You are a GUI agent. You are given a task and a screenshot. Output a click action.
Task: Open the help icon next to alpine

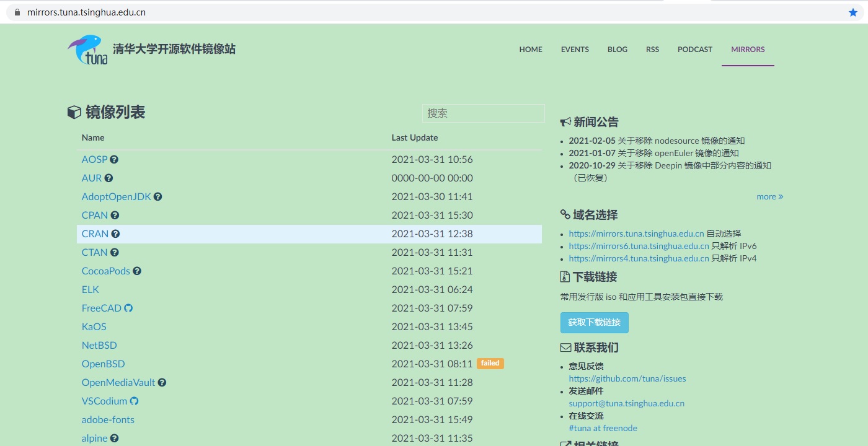tap(114, 438)
